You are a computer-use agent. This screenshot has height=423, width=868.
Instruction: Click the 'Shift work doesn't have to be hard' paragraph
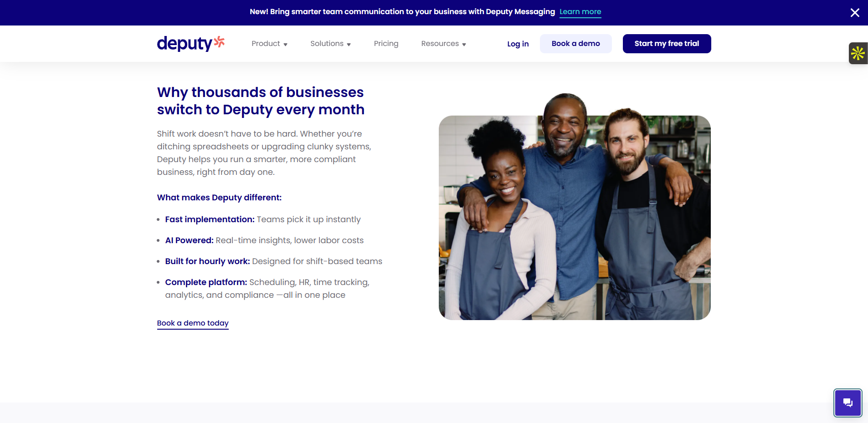[x=264, y=153]
